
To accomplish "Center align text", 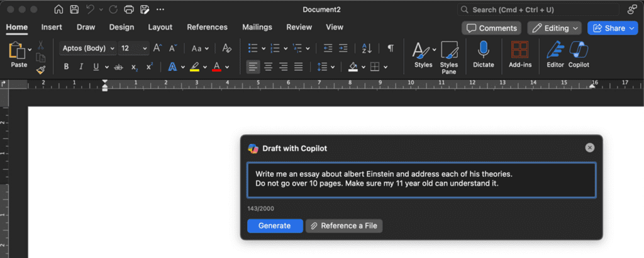I will click(x=268, y=67).
